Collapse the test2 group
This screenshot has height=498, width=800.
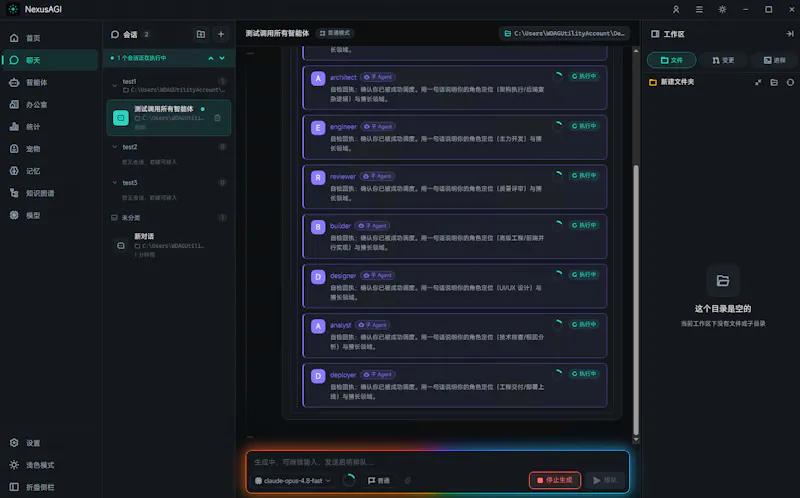(x=114, y=147)
